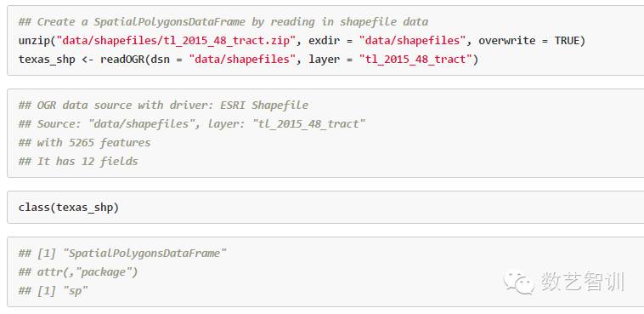This screenshot has height=314, width=644.
Task: Click the "with 5265 features" output line
Action: tap(85, 142)
